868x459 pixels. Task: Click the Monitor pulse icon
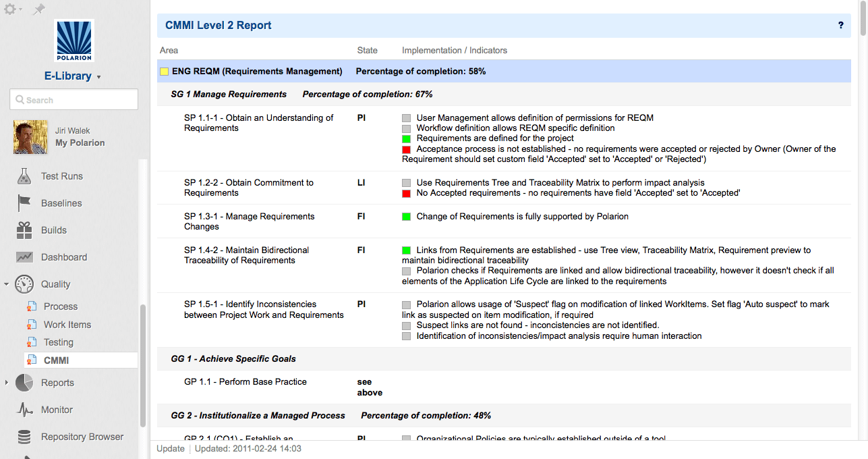coord(24,410)
